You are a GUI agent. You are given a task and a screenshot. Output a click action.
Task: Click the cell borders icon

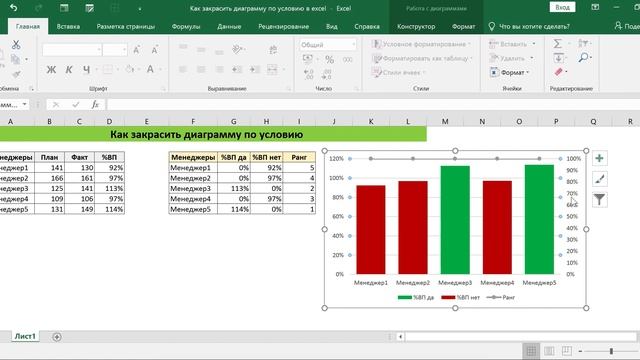click(x=108, y=69)
